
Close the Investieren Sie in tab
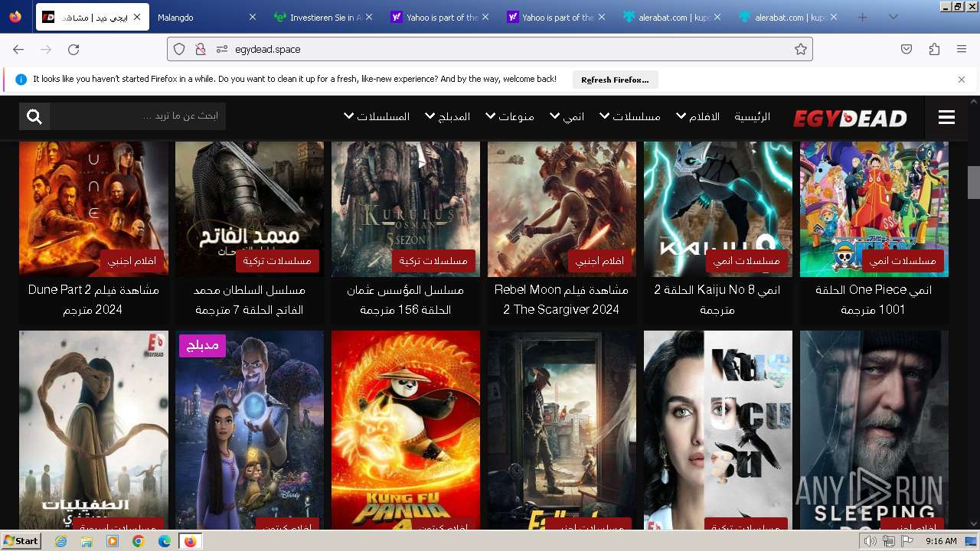tap(369, 17)
